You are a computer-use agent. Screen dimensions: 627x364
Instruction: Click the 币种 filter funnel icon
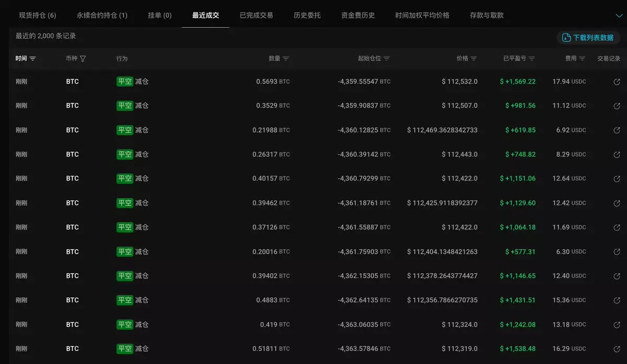pos(83,59)
